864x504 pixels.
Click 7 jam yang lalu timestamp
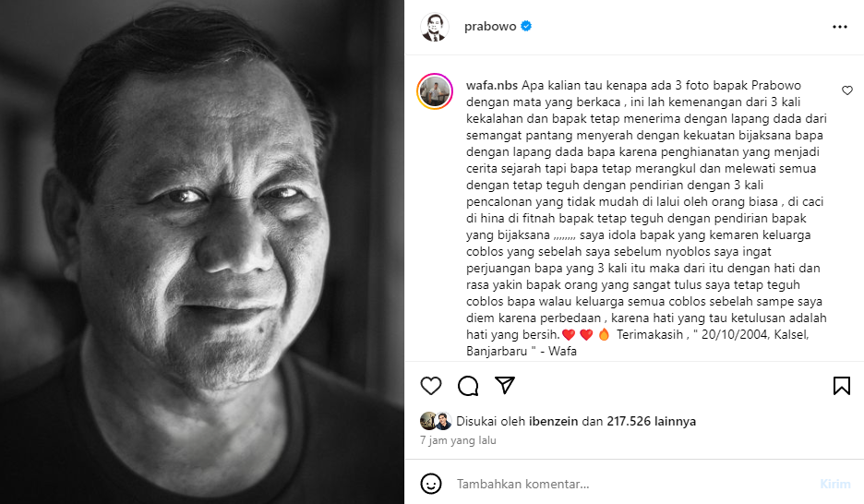458,440
